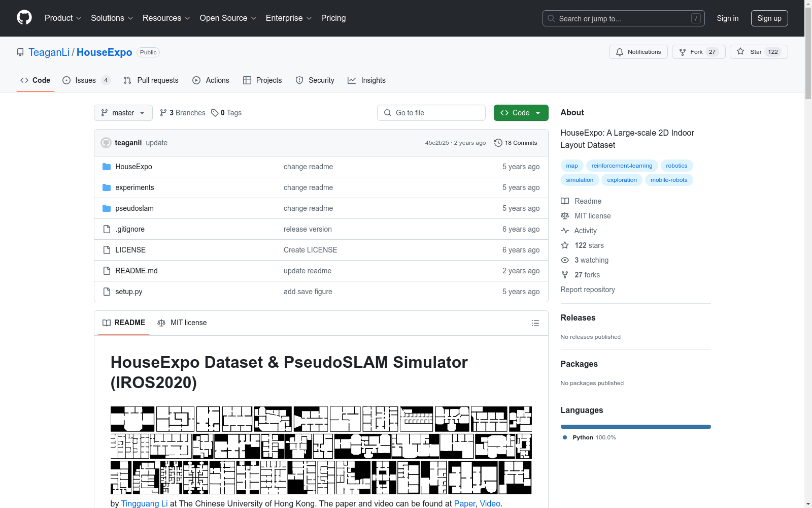Switch to the Actions tab
This screenshot has width=812, height=508.
[211, 80]
